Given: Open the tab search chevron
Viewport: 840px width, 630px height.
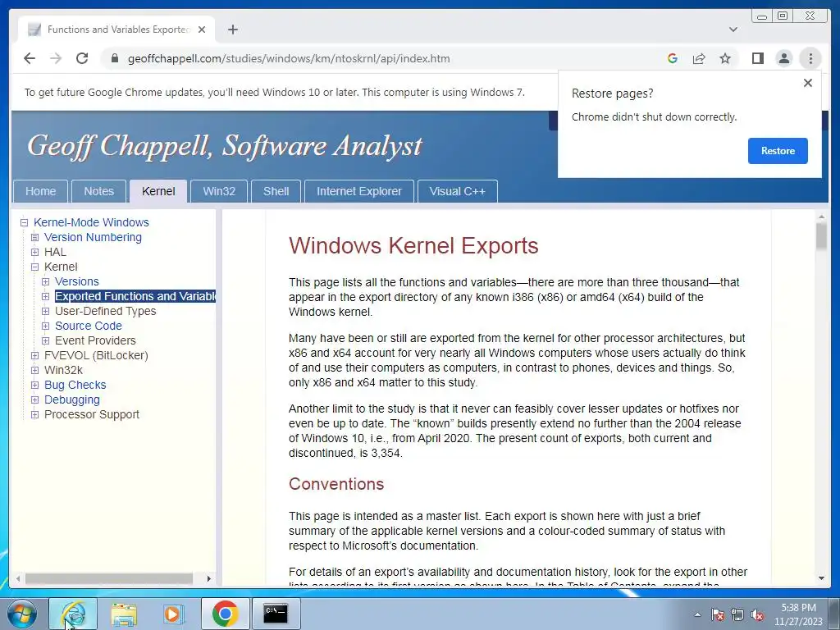Looking at the screenshot, I should click(733, 30).
